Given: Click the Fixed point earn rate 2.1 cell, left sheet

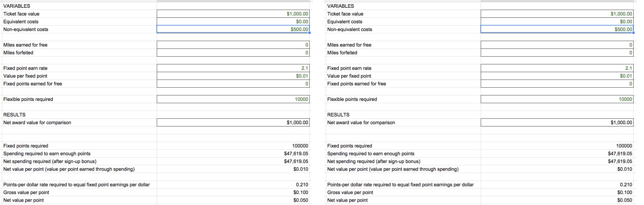Looking at the screenshot, I should 233,68.
